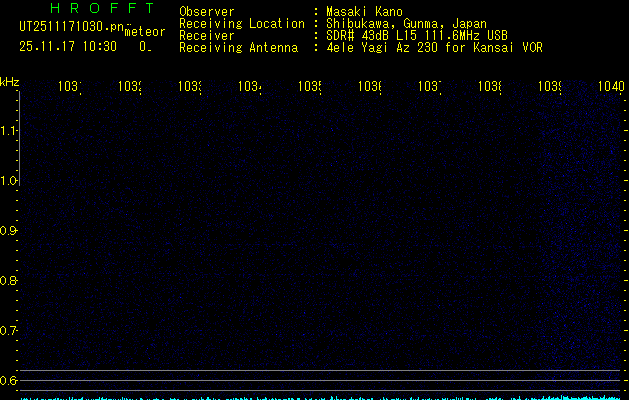629x400 pixels.
Task: Jump to the 1040 time marker
Action: tap(611, 87)
